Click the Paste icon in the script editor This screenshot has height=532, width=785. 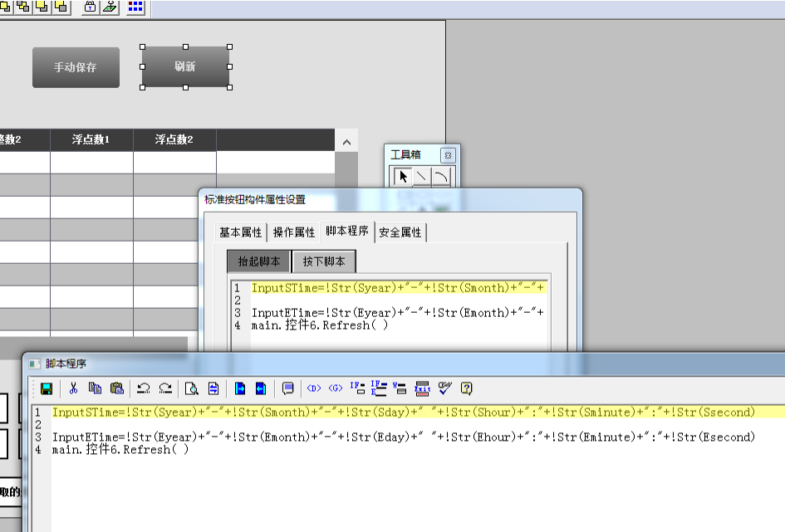[x=118, y=388]
